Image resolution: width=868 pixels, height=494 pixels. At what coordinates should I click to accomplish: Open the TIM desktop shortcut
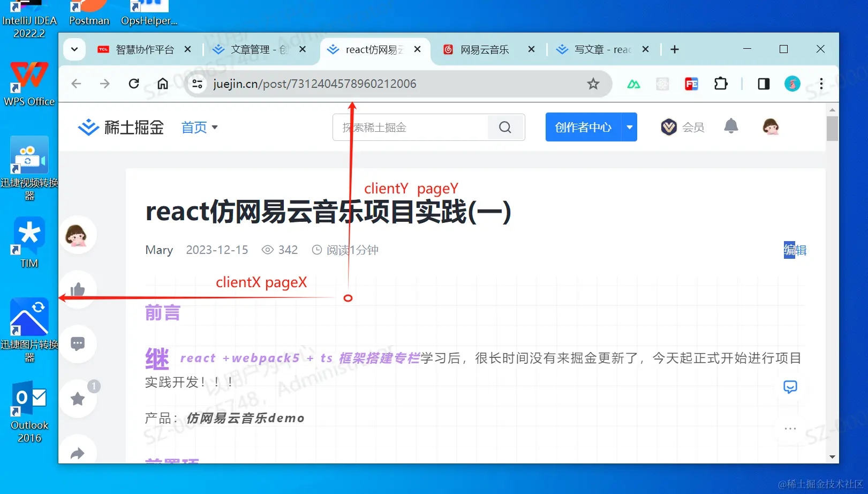tap(29, 243)
